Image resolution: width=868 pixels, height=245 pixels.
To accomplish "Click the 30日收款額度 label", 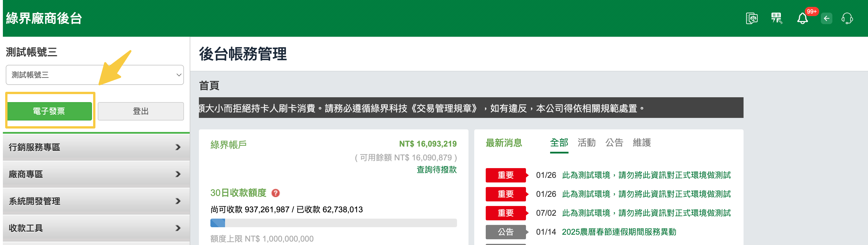I will pos(238,193).
